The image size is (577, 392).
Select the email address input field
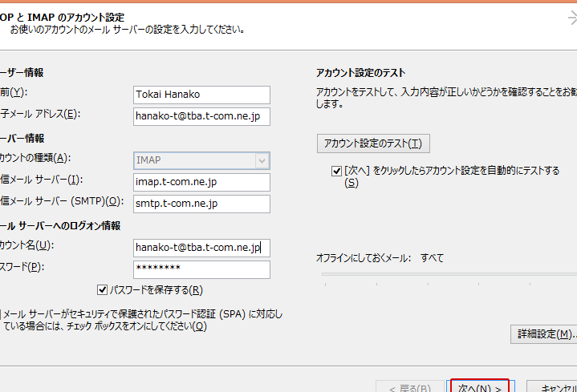click(201, 116)
